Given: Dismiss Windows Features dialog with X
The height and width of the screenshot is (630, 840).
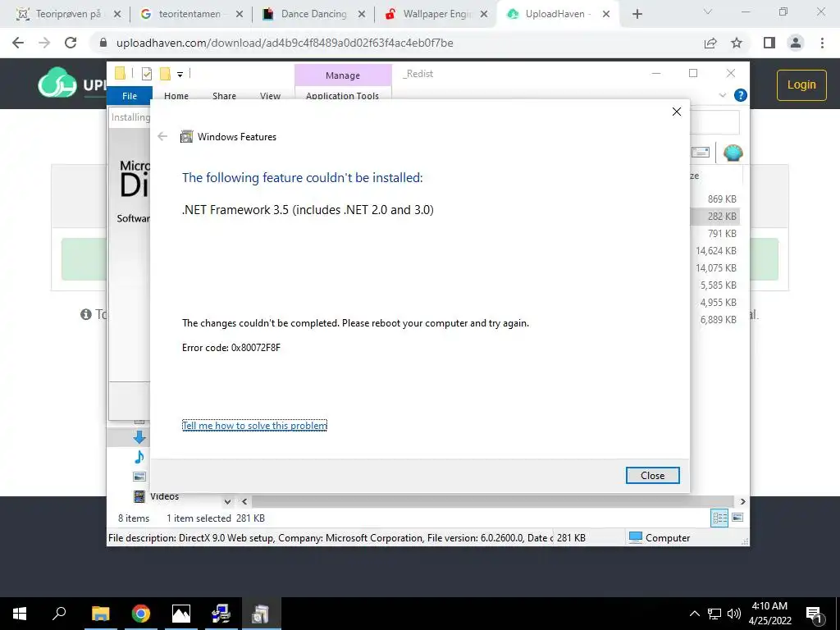Looking at the screenshot, I should coord(677,112).
